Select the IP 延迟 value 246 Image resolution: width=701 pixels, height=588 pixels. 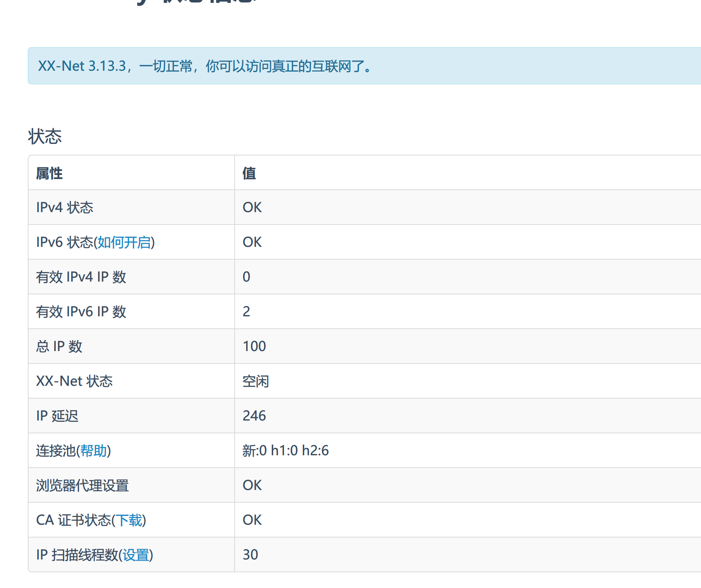tap(254, 416)
